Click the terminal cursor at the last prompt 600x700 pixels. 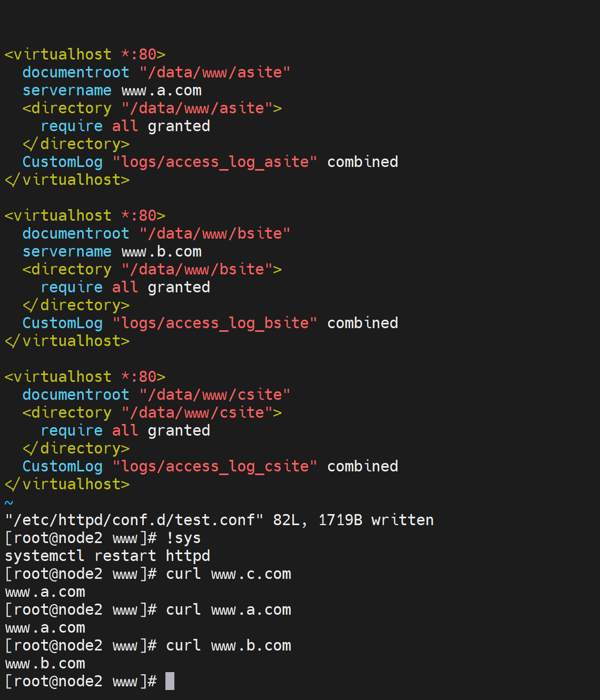[x=170, y=681]
